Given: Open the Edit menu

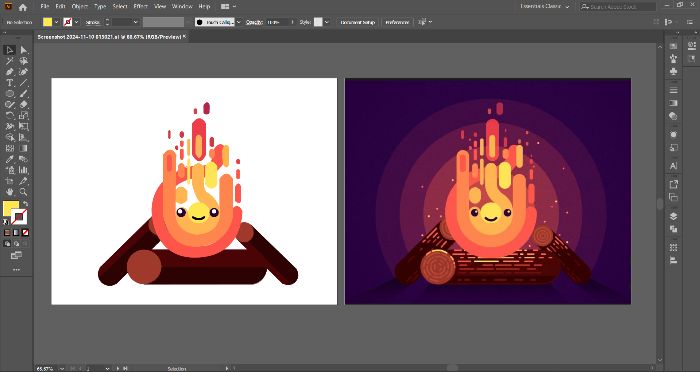Looking at the screenshot, I should point(60,7).
